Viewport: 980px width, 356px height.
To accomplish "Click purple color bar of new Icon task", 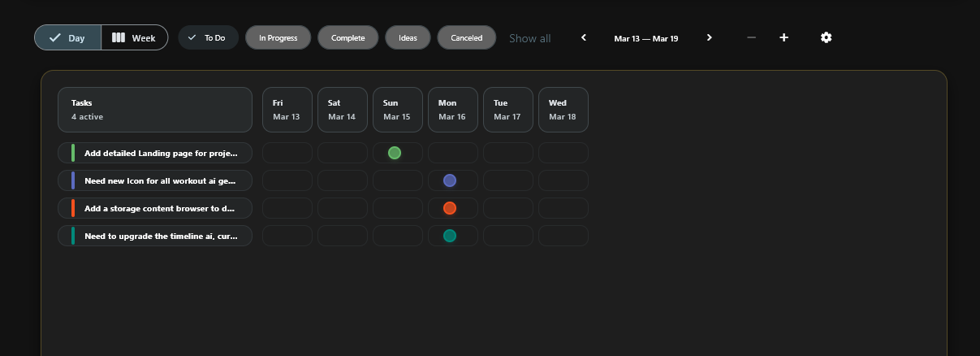I will pos(73,180).
